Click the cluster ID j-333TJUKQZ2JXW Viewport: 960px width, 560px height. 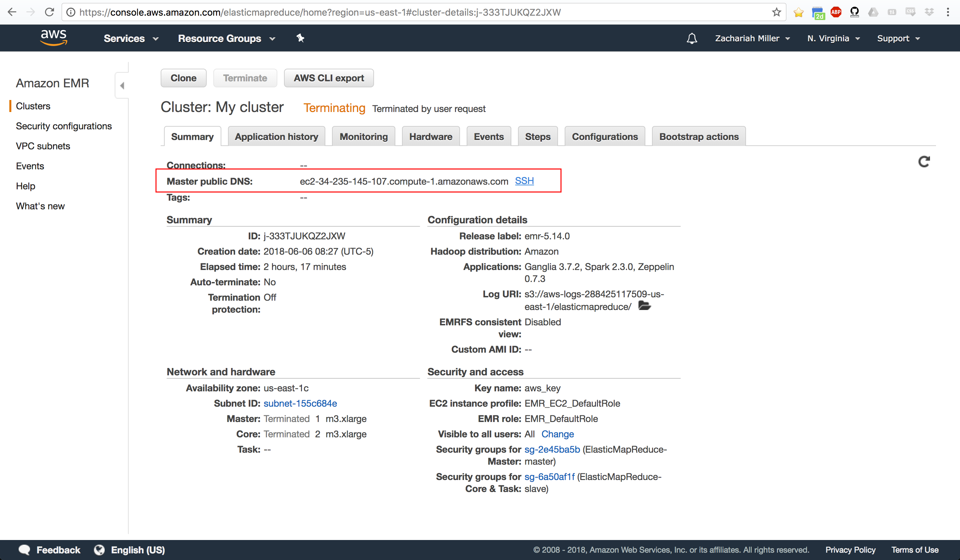pos(304,236)
